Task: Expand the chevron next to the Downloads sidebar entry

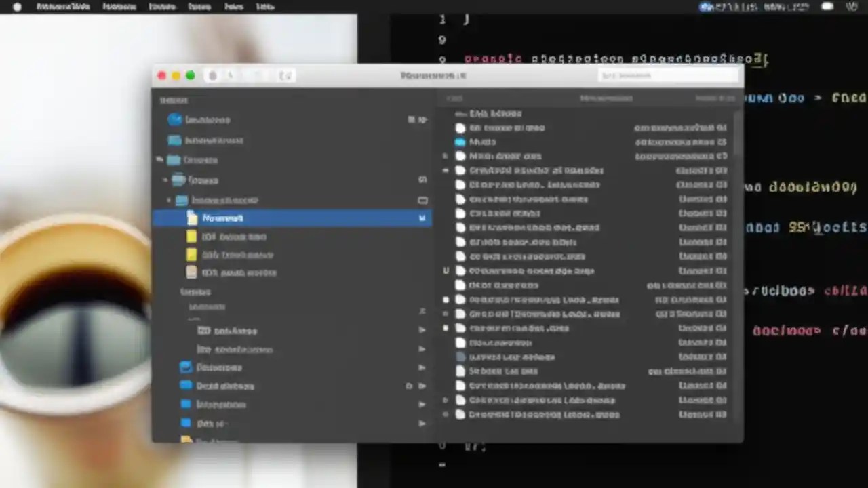Action: click(422, 367)
